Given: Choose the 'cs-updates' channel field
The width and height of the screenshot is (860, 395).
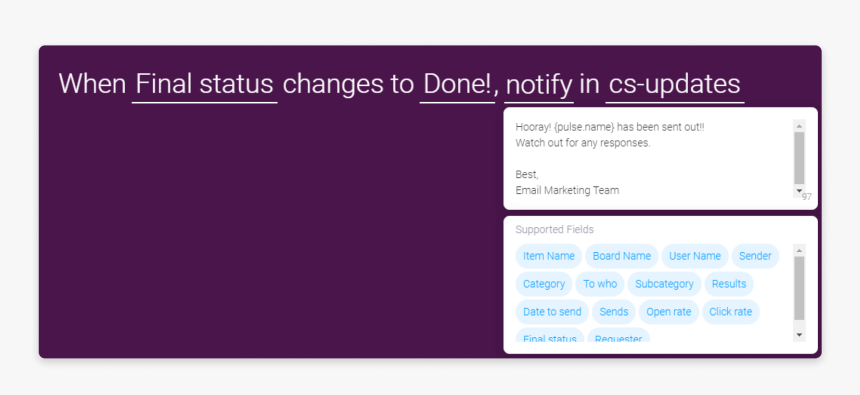Looking at the screenshot, I should pos(675,85).
